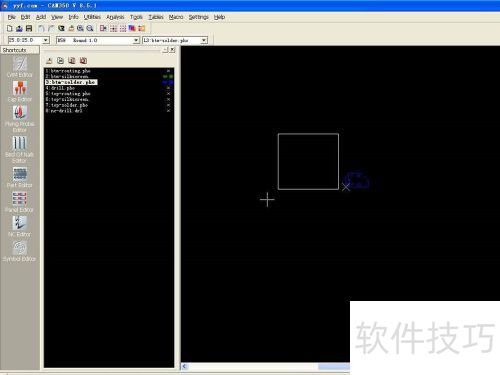Open the Analysis menu
Viewport: 500px width, 375px height.
click(115, 17)
